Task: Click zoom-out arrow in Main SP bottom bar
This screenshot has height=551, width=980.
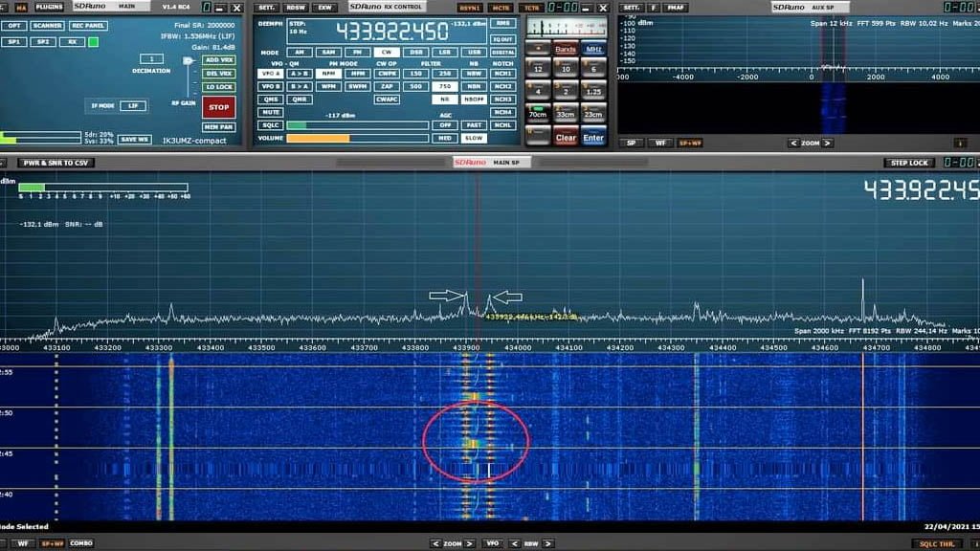Action: tap(435, 543)
